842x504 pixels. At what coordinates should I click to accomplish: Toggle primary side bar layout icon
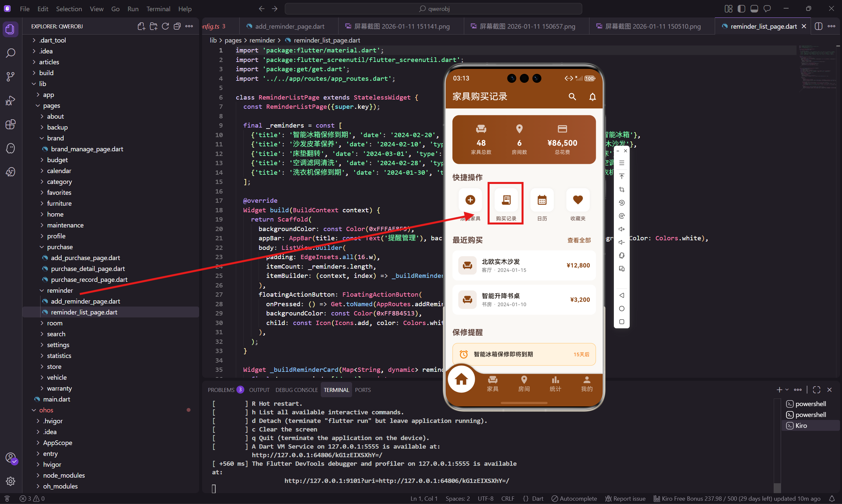point(741,9)
